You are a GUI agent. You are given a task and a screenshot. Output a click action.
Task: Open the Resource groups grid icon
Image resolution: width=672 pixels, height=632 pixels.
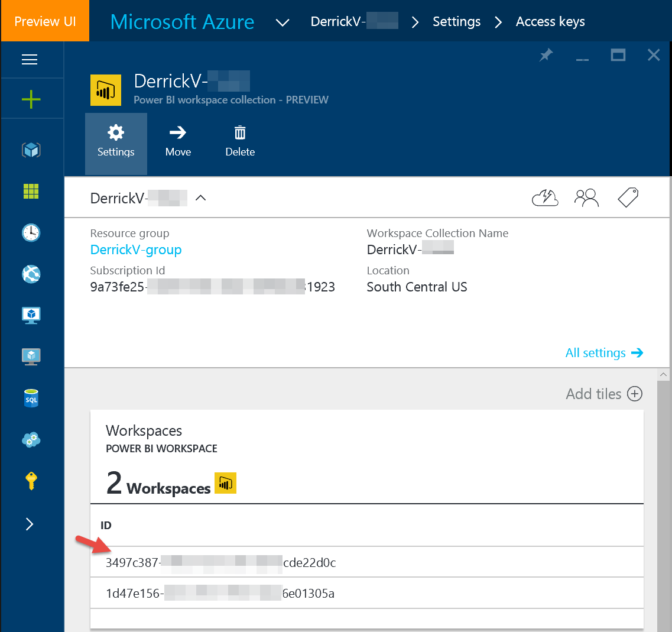[x=31, y=191]
